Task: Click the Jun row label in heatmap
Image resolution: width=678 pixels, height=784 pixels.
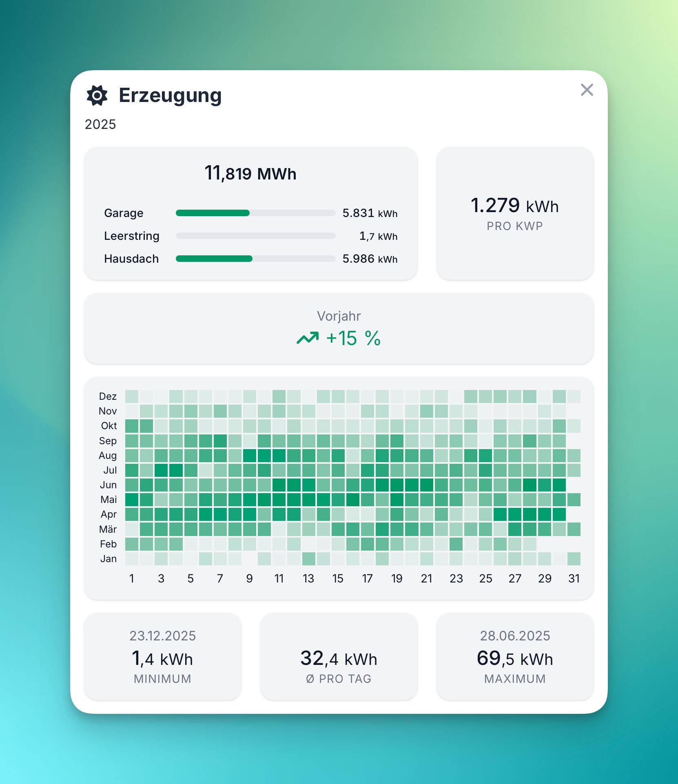Action: point(109,485)
